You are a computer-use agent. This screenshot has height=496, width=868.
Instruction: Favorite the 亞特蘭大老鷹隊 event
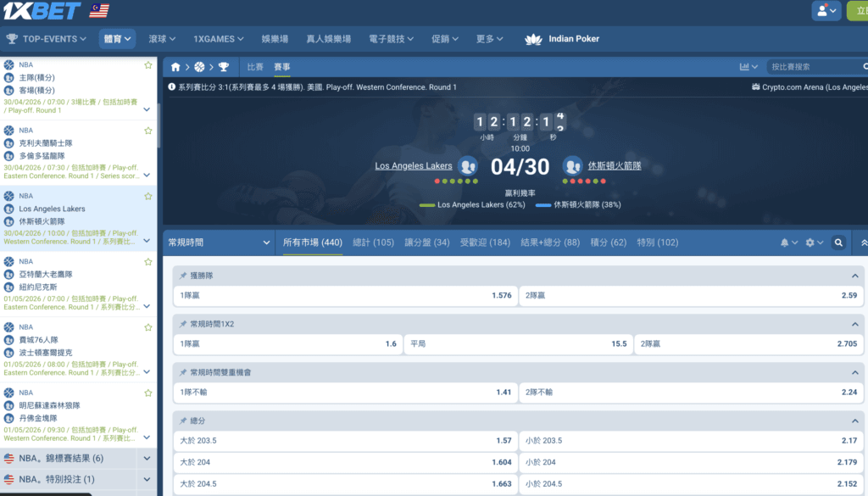point(148,262)
